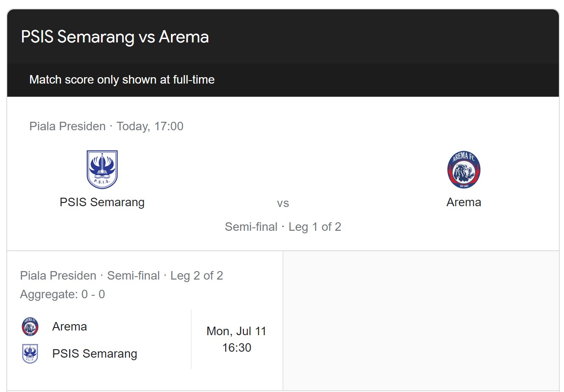The width and height of the screenshot is (564, 392).
Task: Open PSIS Semarang team row in Leg 2 card
Action: pos(95,354)
